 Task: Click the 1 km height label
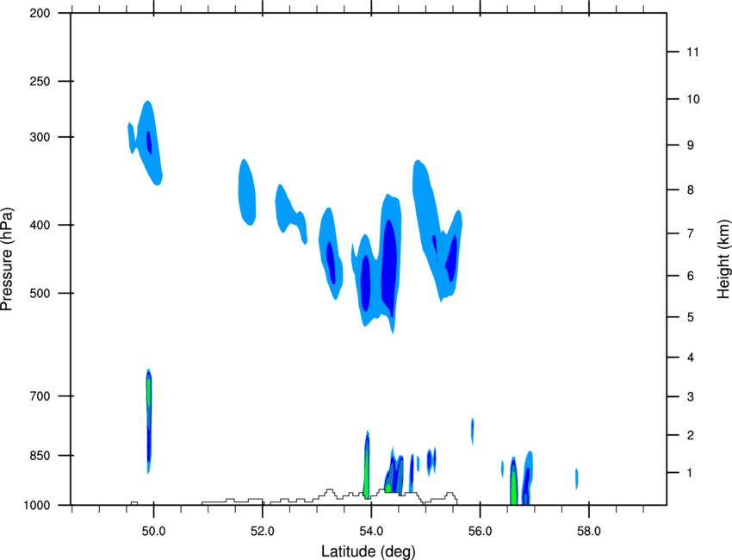point(690,473)
